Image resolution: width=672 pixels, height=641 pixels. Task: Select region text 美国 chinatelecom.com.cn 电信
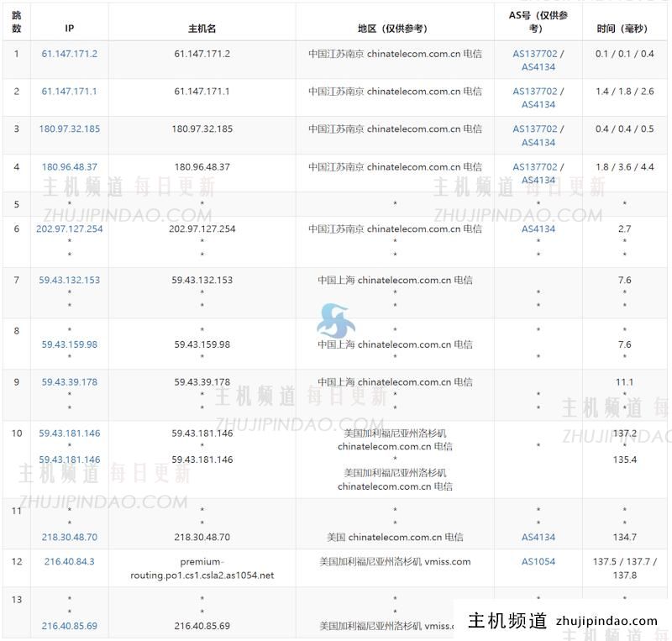tap(395, 537)
